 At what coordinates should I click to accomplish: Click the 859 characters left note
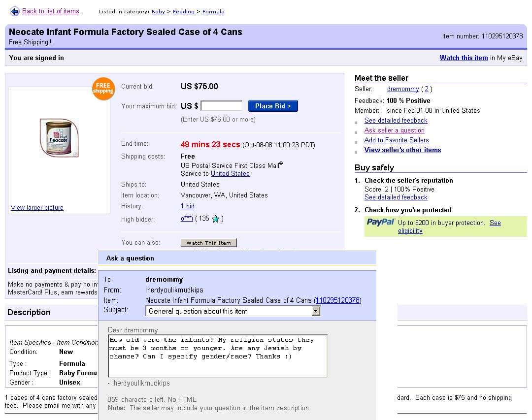(152, 400)
